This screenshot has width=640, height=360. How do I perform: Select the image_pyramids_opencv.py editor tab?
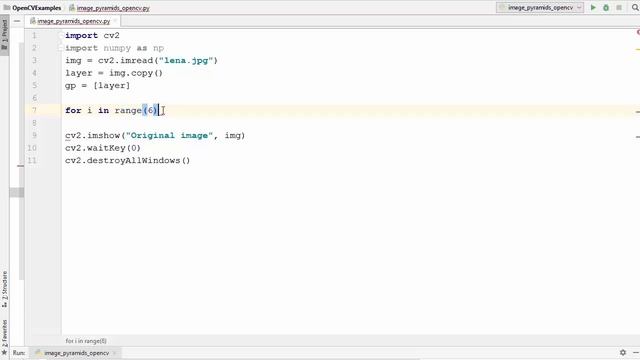tap(73, 21)
